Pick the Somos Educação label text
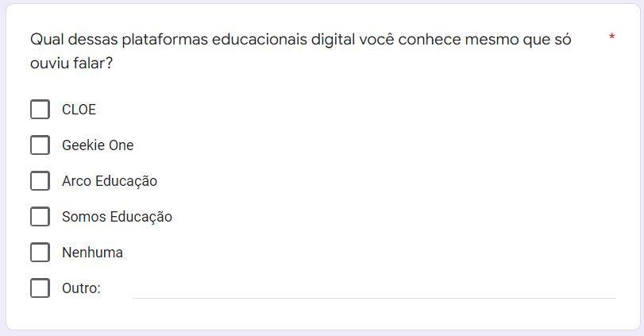Screen dimensions: 644x336 tap(117, 217)
